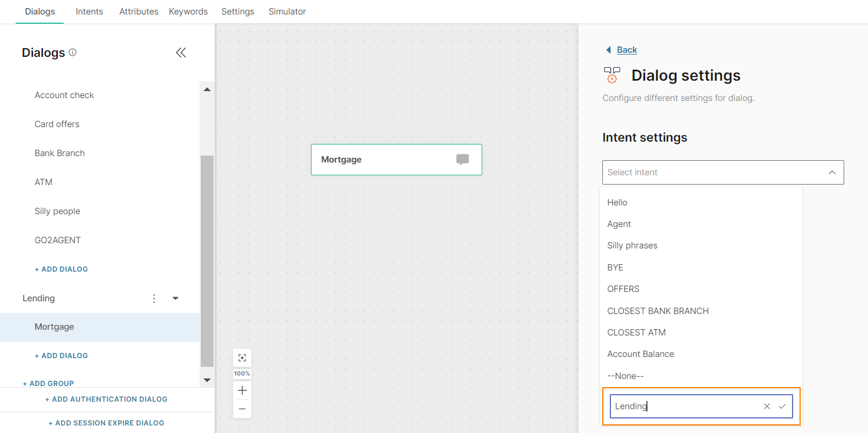Collapse the Lending group arrow
The image size is (868, 433).
pos(175,298)
